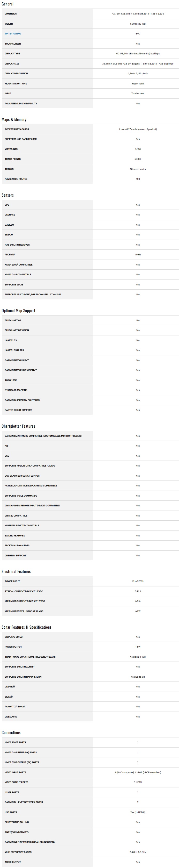The height and width of the screenshot is (868, 179).
Task: Click the Supports Multi-Band, Multi-Constellation GPS label
Action: 33,295
